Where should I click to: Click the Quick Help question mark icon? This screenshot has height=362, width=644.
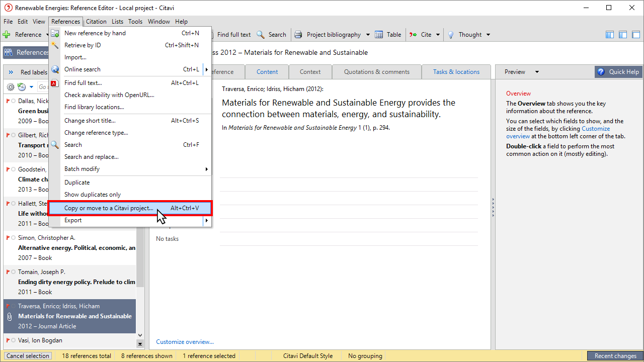(x=601, y=72)
